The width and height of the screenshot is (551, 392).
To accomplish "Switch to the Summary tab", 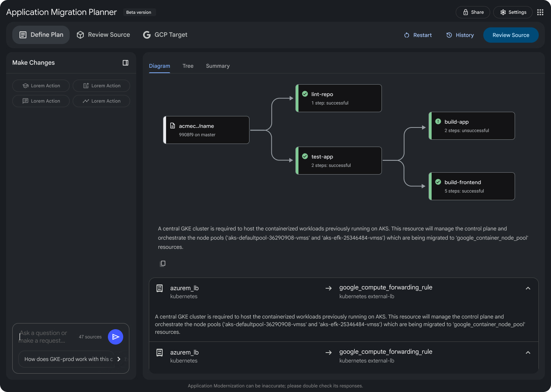I will pos(218,66).
